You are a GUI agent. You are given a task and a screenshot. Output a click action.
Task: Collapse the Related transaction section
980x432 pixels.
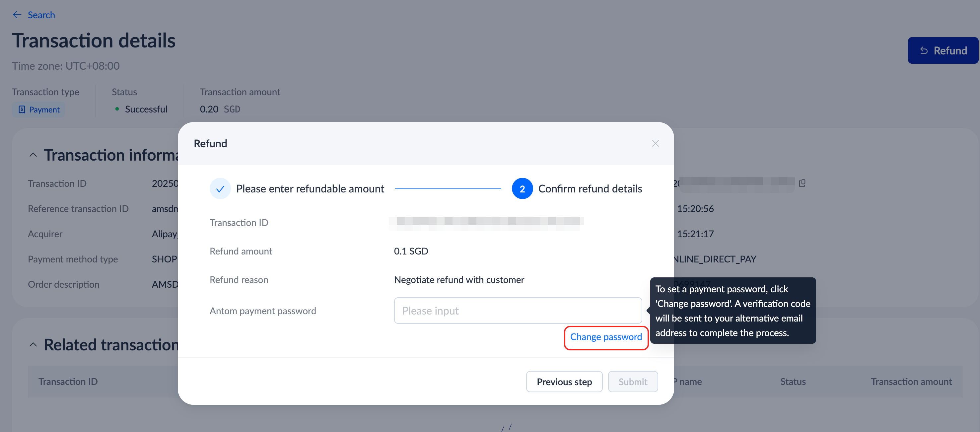tap(33, 344)
